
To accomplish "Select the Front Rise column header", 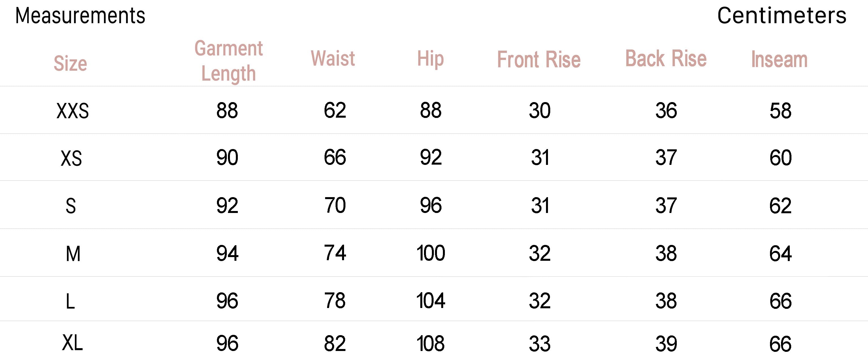I will [539, 60].
